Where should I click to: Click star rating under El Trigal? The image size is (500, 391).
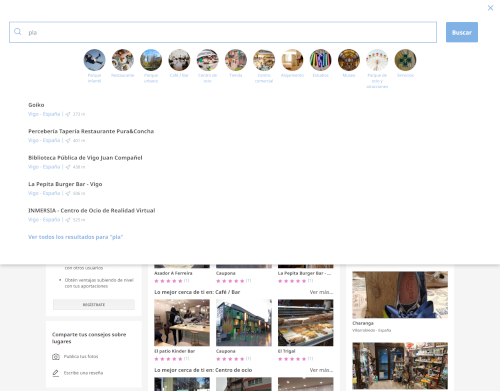tap(292, 359)
